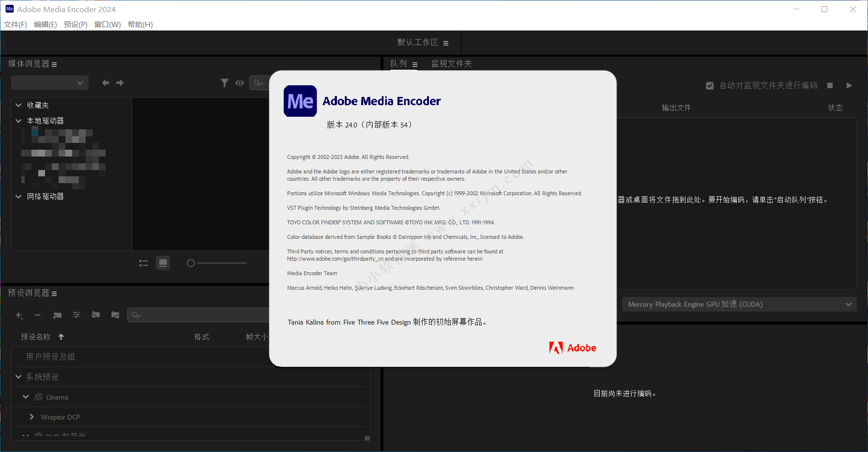Switch to the 监视文件夹 tab
The width and height of the screenshot is (868, 452).
pyautogui.click(x=451, y=64)
